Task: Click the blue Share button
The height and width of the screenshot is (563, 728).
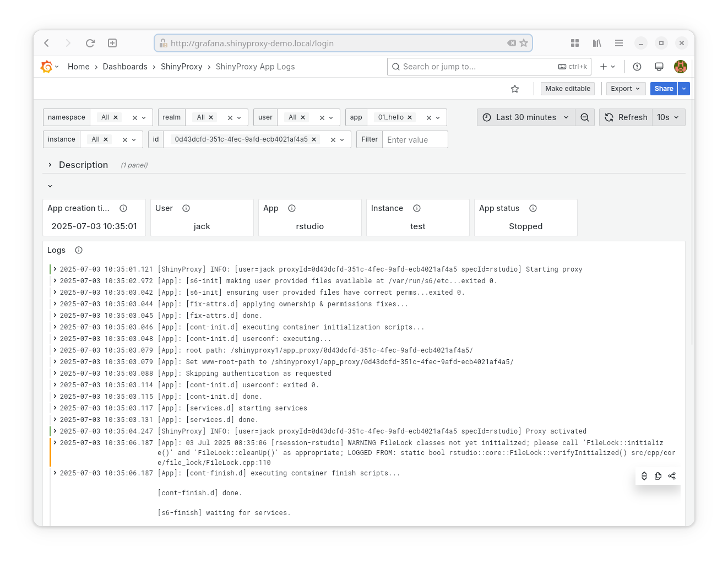Action: coord(664,89)
